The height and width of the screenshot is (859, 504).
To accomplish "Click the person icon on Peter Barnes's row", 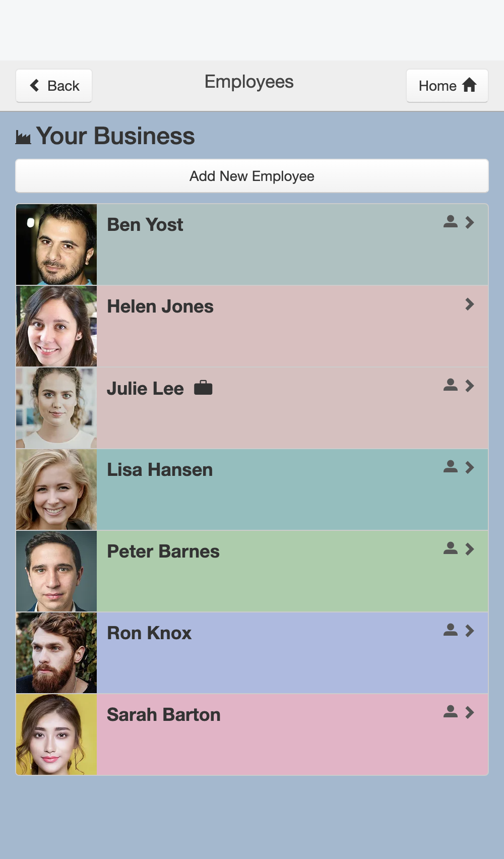I will click(x=451, y=548).
